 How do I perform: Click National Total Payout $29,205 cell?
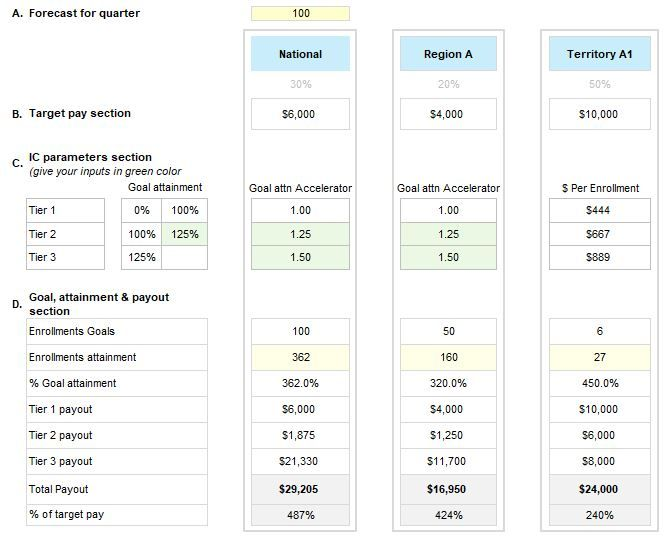pos(300,489)
